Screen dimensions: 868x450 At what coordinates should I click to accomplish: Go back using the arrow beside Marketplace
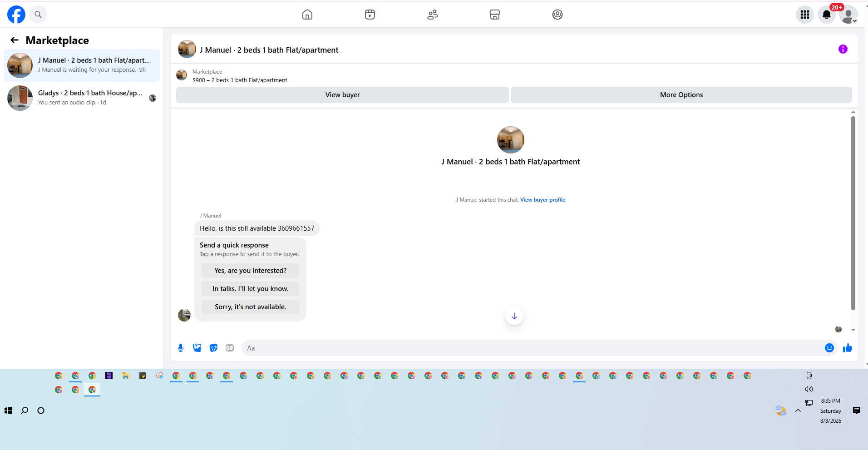pos(15,40)
